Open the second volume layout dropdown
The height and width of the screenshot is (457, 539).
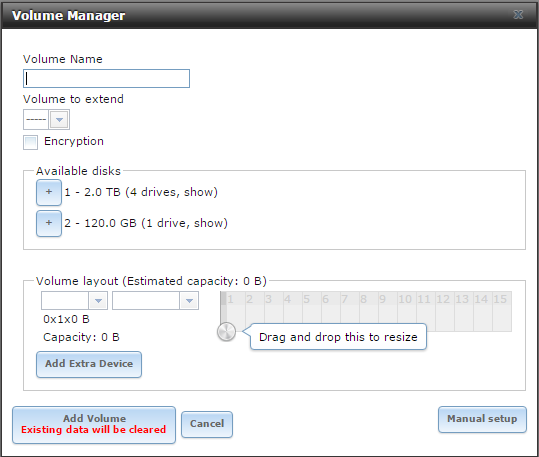pos(155,301)
